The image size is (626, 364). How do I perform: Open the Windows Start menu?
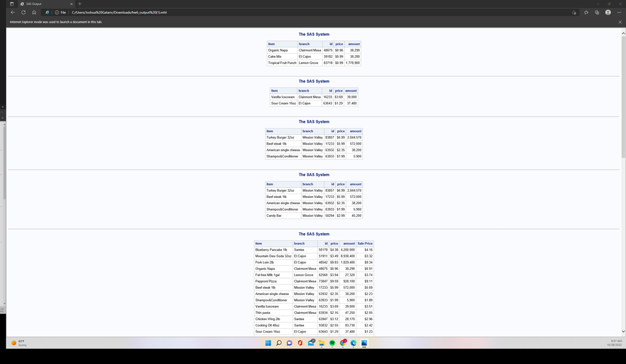268,343
